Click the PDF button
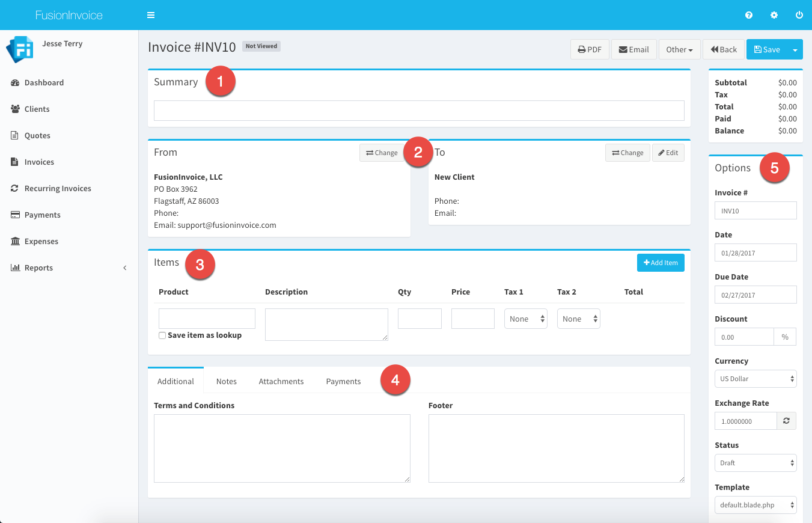Screen dimensions: 812x523 pyautogui.click(x=590, y=50)
